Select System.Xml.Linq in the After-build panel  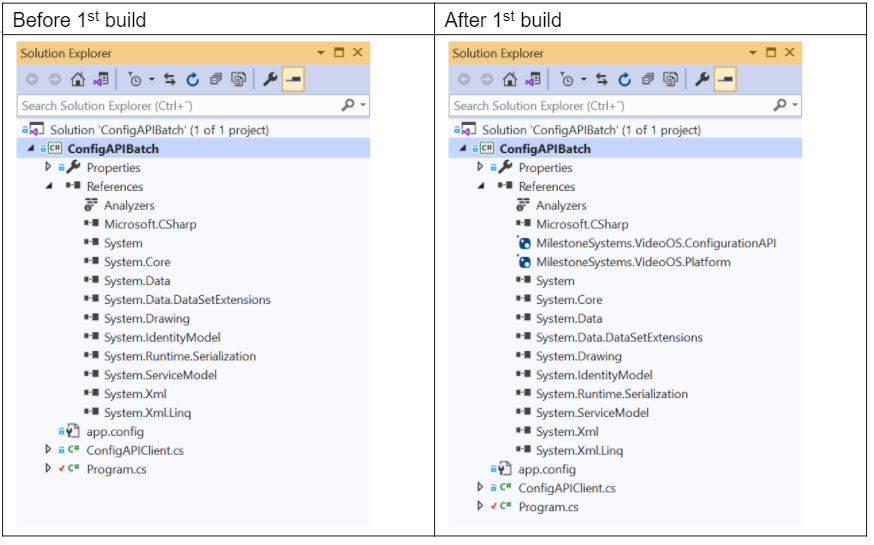click(x=579, y=450)
